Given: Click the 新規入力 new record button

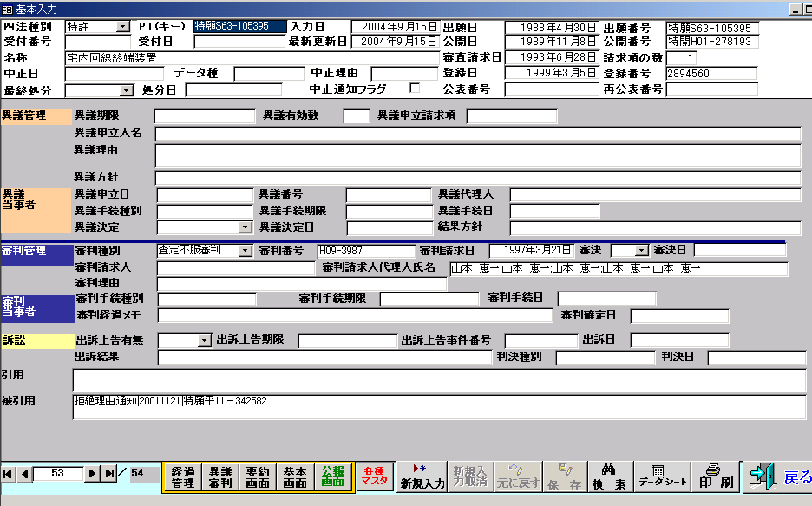Looking at the screenshot, I should tap(422, 476).
